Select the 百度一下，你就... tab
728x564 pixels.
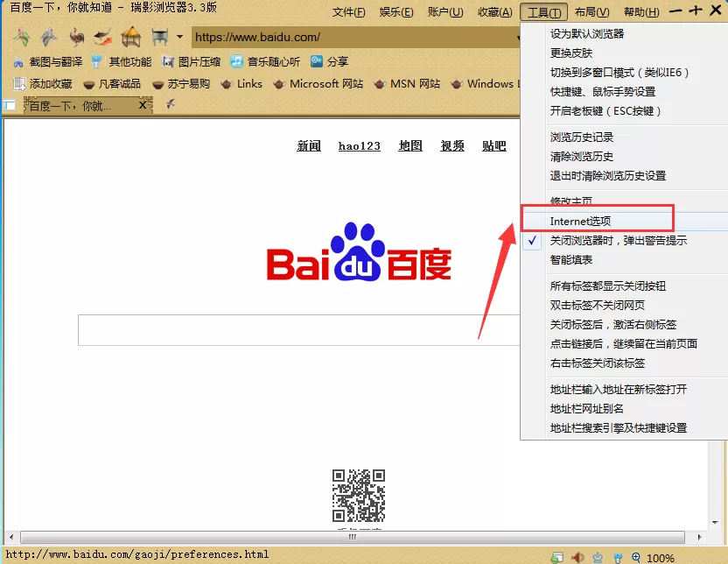tap(88, 105)
